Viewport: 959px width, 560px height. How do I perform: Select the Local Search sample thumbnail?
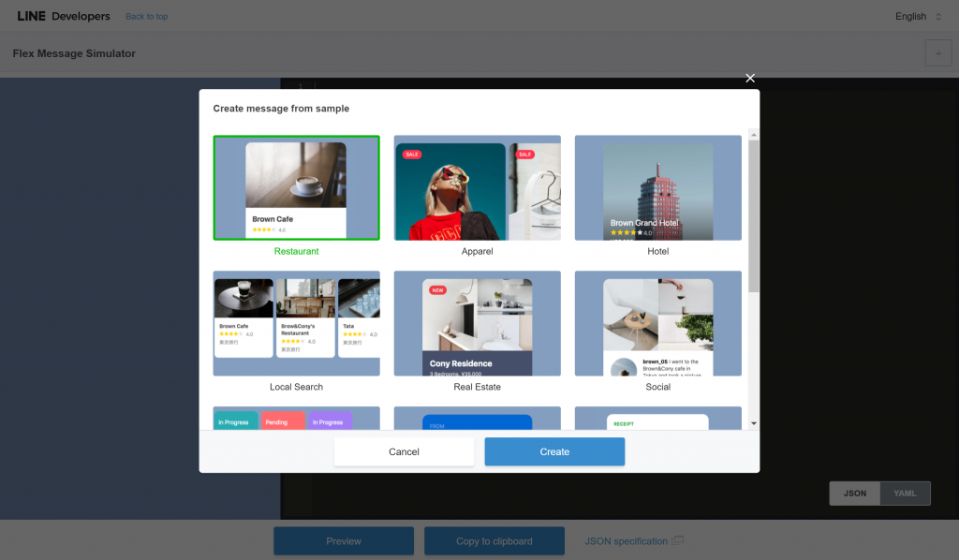pyautogui.click(x=296, y=323)
